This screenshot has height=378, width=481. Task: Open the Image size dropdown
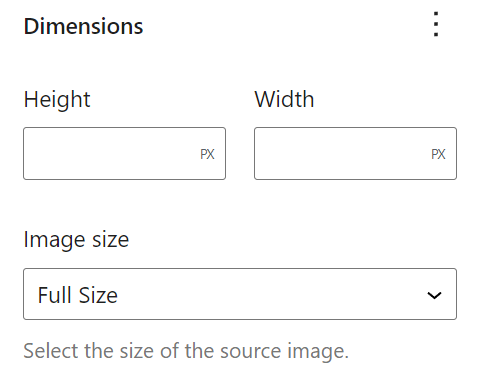point(240,294)
